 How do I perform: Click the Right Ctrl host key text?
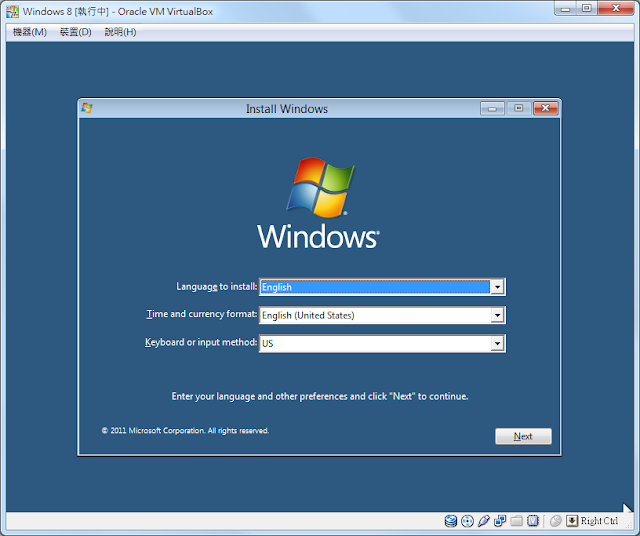pos(599,521)
